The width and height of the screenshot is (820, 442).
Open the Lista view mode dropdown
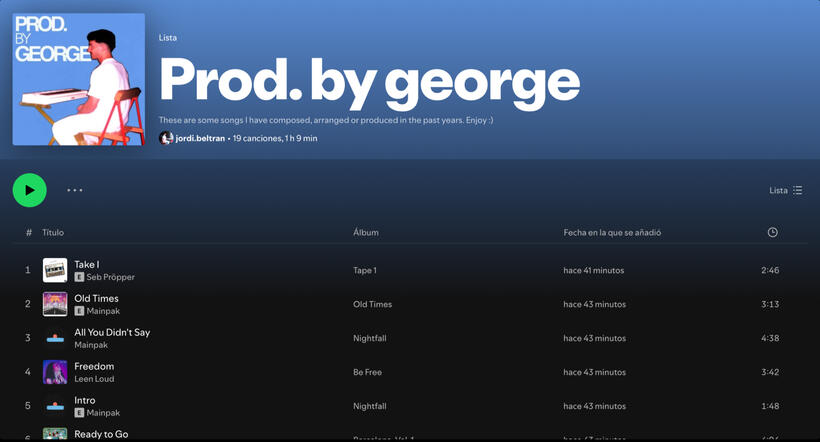785,190
